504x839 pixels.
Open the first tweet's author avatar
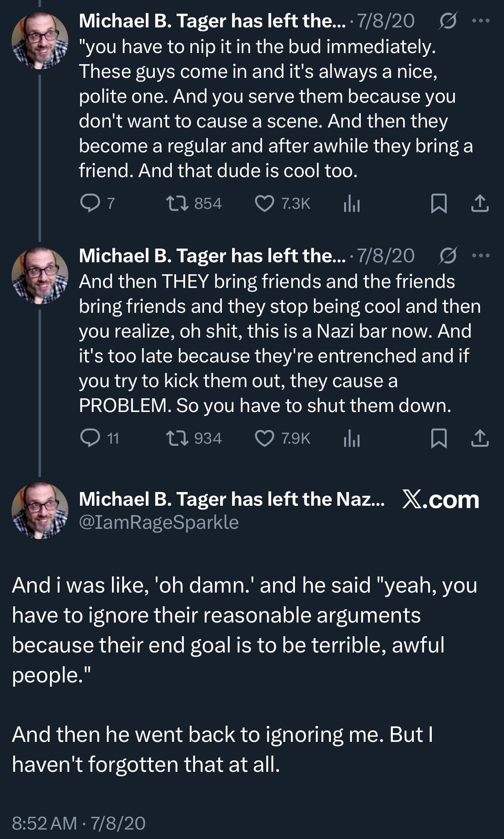[40, 40]
